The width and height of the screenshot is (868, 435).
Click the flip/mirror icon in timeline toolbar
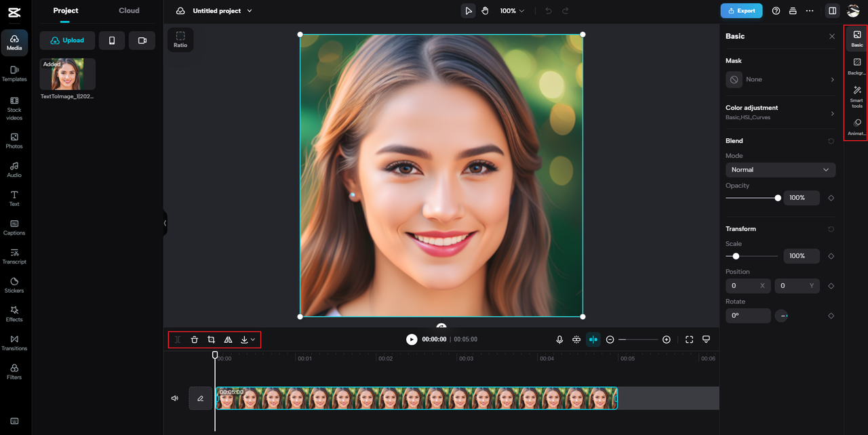[x=228, y=339]
